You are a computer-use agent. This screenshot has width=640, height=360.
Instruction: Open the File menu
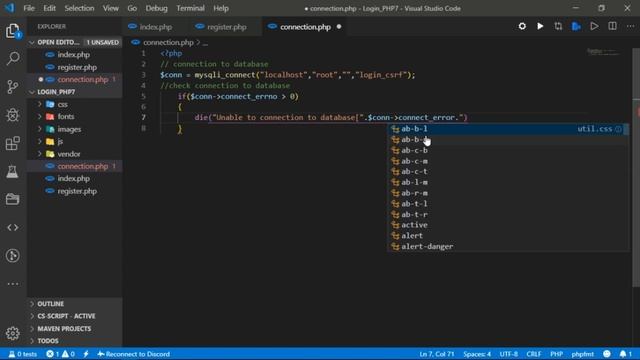tap(29, 8)
